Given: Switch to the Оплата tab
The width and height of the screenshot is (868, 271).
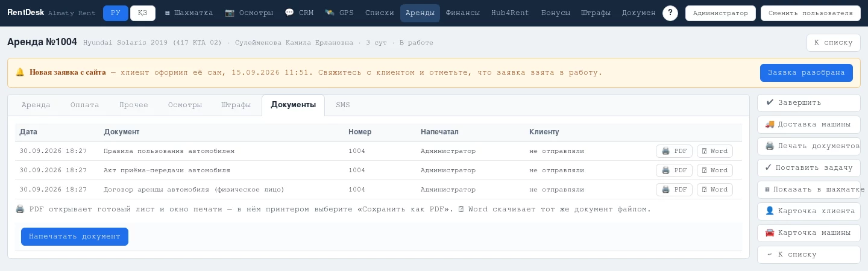Looking at the screenshot, I should point(85,105).
